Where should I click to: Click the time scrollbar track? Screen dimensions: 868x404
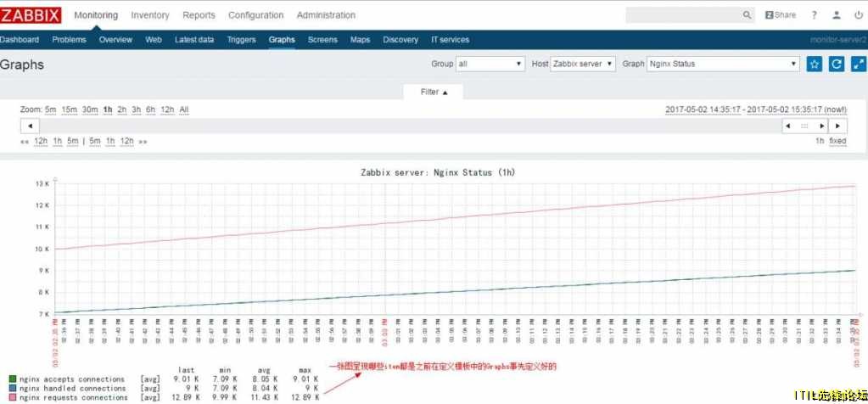410,126
